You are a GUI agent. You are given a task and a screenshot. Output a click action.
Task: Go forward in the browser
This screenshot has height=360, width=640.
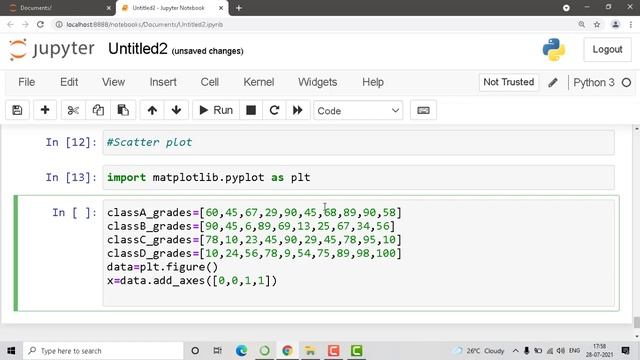click(x=25, y=24)
